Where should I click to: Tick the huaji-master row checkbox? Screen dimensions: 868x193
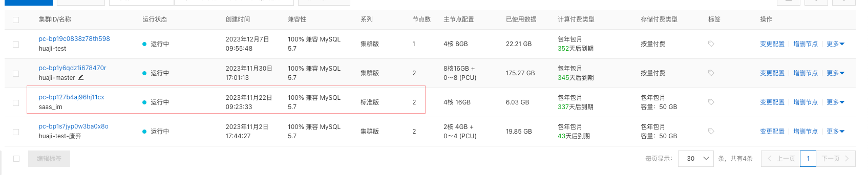[x=16, y=74]
